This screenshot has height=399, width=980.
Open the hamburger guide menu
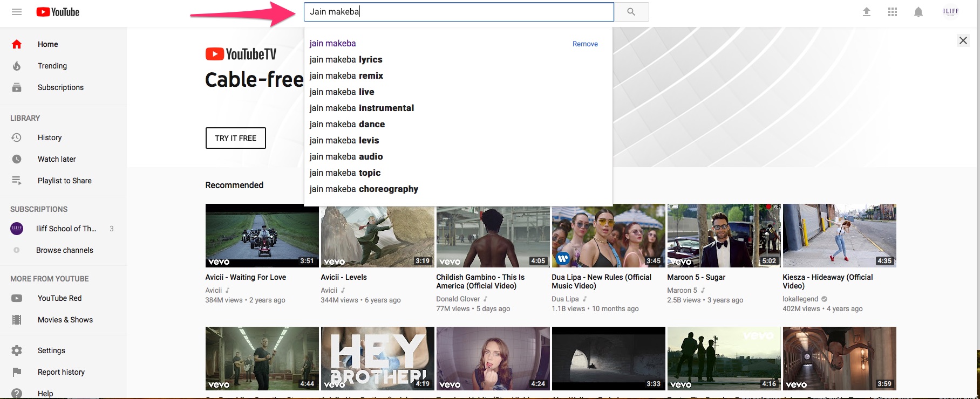pos(17,12)
